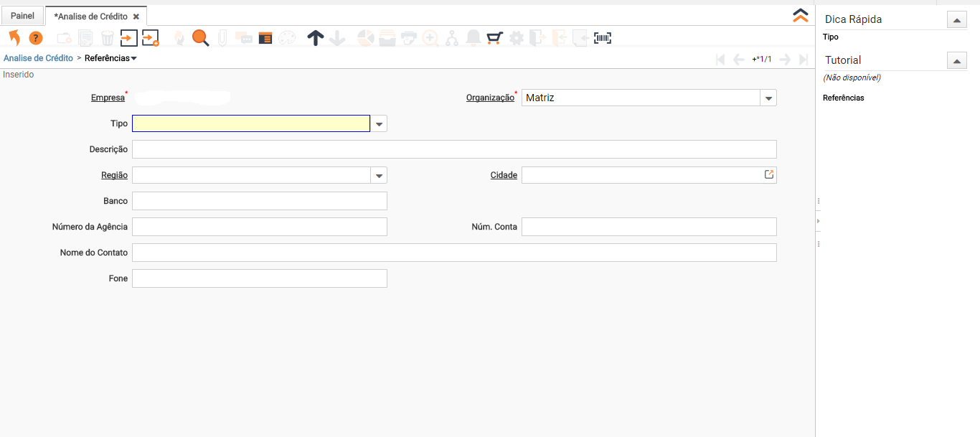980x437 pixels.
Task: Collapse the Tutorial panel section
Action: click(x=956, y=61)
